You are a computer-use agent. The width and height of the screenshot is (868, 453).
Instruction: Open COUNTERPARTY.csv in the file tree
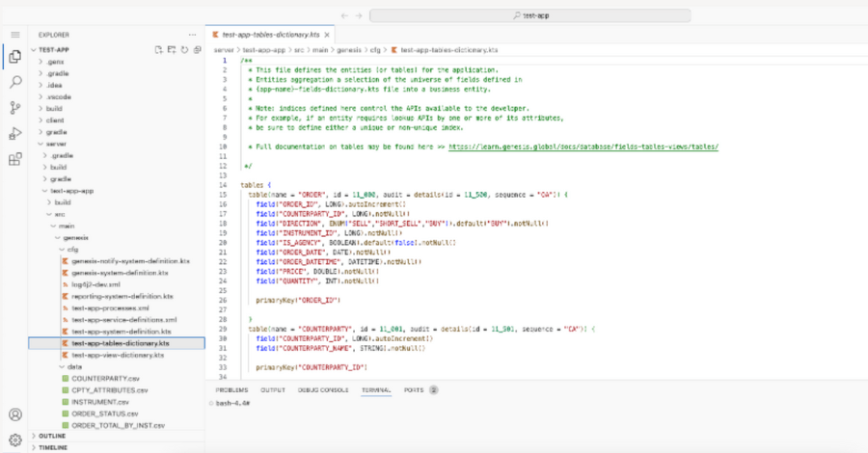click(x=107, y=378)
